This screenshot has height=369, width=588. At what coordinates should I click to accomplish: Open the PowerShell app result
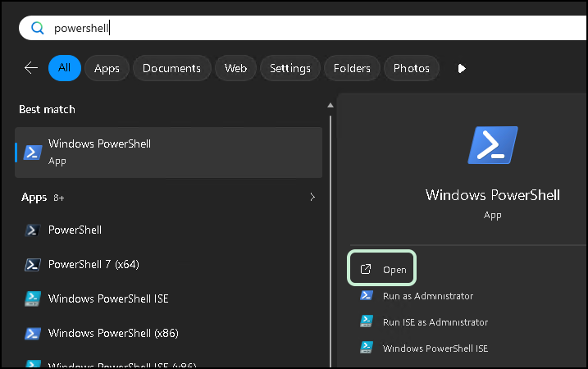click(x=168, y=230)
